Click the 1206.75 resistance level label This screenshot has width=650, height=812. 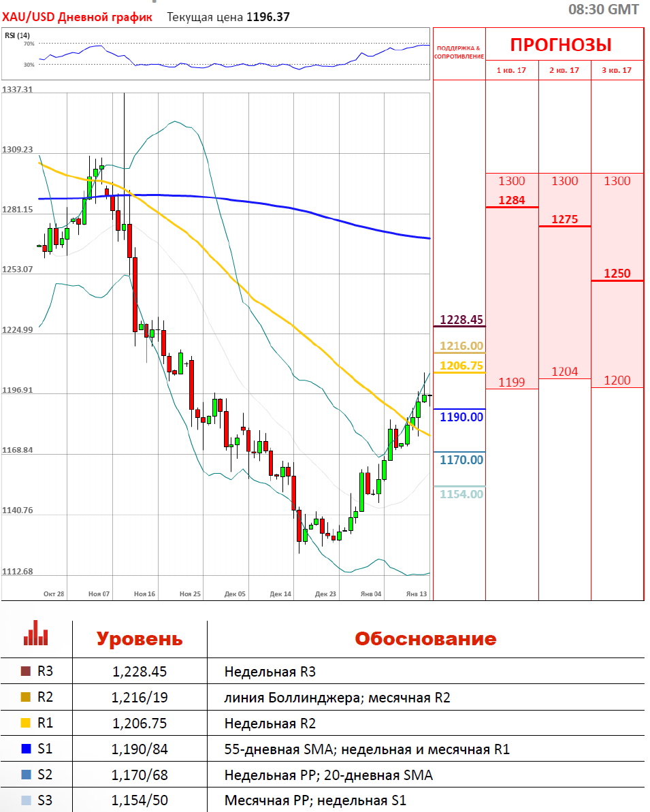pyautogui.click(x=461, y=366)
